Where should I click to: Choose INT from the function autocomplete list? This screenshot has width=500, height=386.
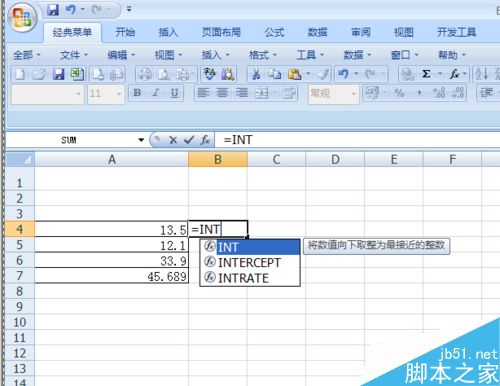(x=251, y=247)
